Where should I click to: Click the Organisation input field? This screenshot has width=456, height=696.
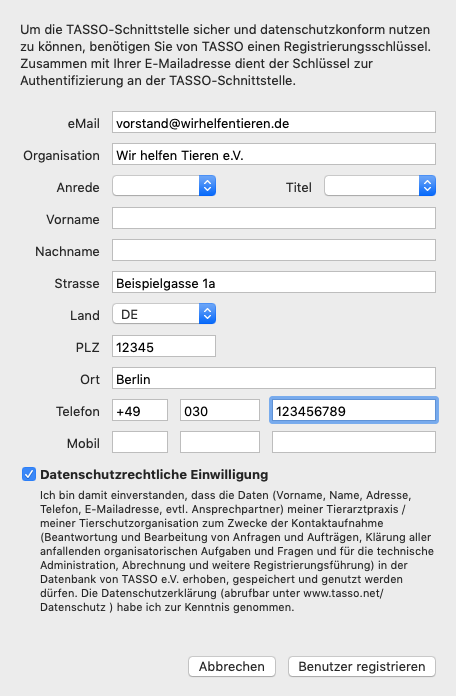coord(274,154)
